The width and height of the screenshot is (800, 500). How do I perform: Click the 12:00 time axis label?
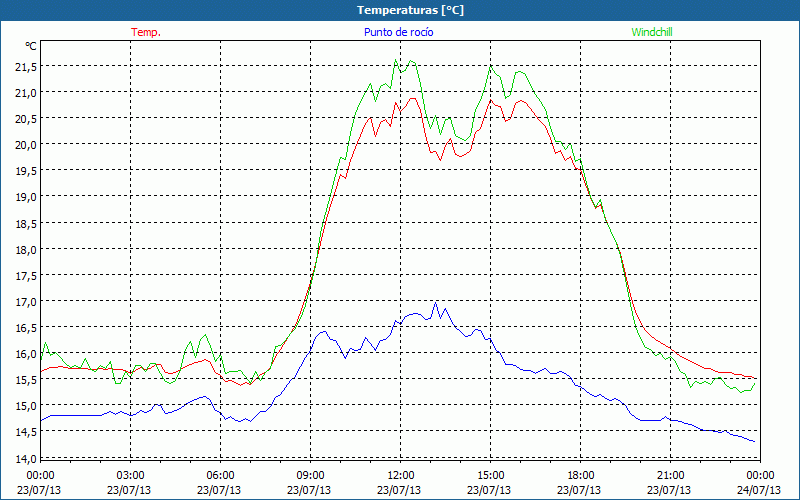[401, 476]
